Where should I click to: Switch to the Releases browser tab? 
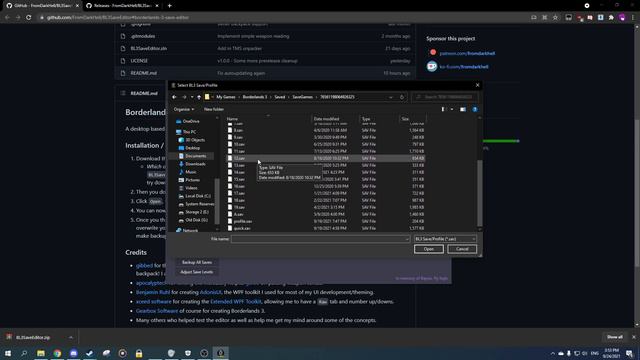[x=122, y=6]
